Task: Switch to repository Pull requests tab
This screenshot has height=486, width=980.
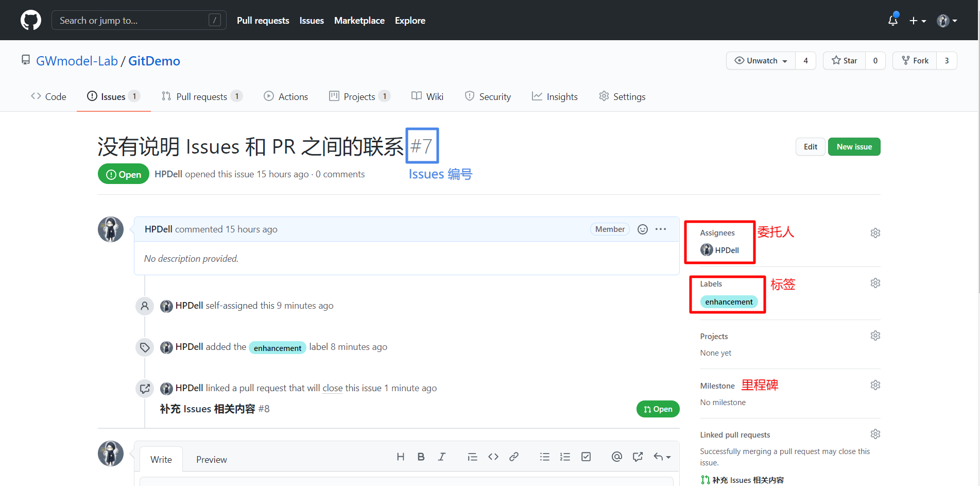Action: pos(202,96)
